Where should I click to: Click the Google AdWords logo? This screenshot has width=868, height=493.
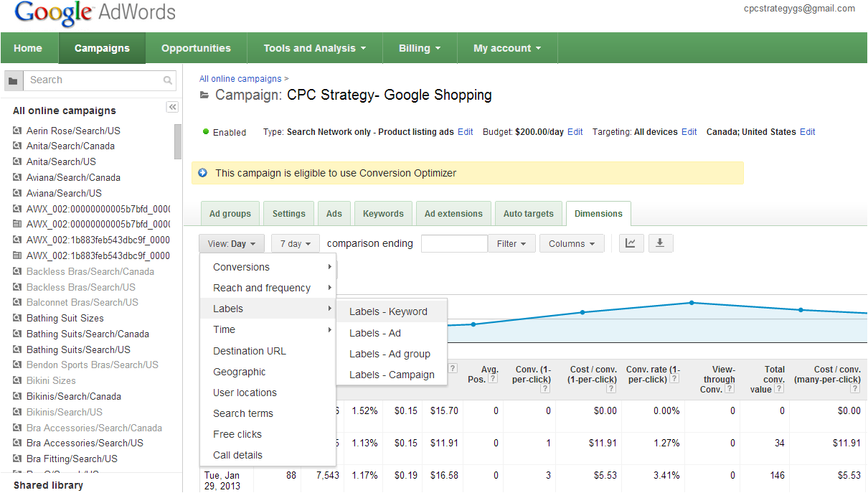(95, 13)
